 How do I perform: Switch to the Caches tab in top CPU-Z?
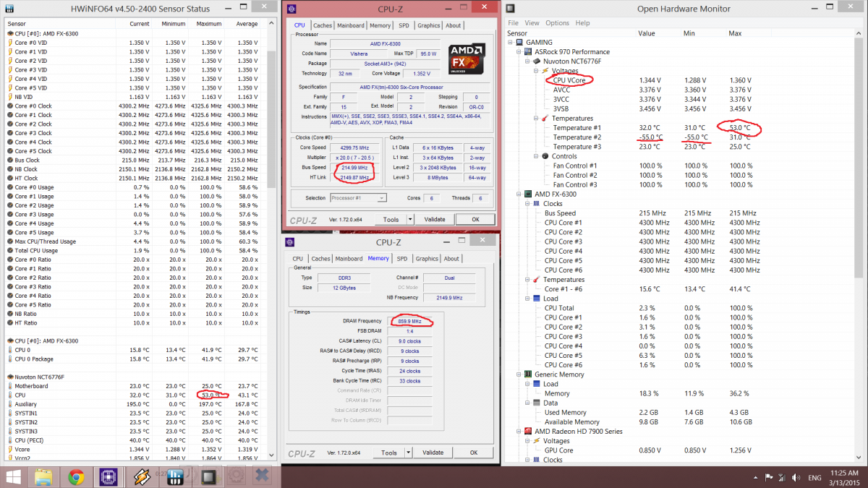point(323,25)
